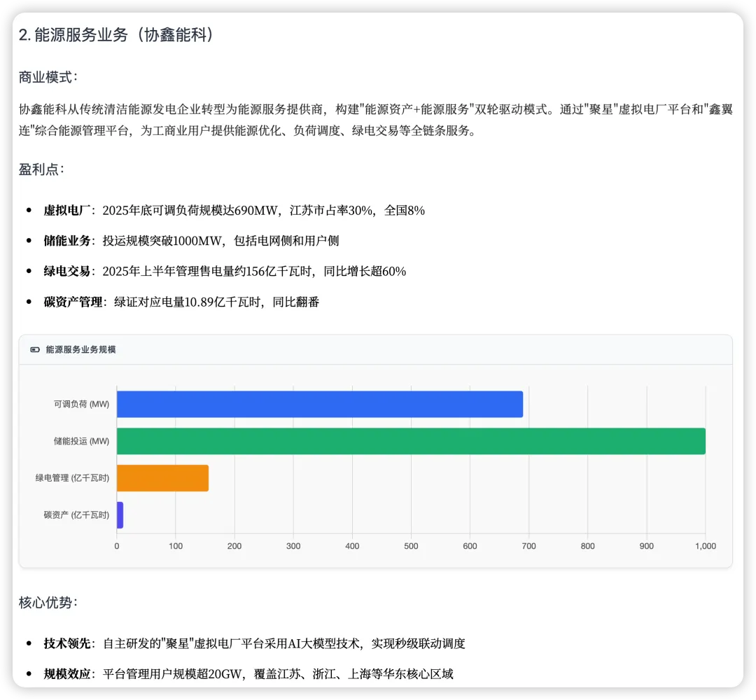Image resolution: width=756 pixels, height=700 pixels.
Task: Click the text 投运规模突破1000MW
Action: [162, 241]
